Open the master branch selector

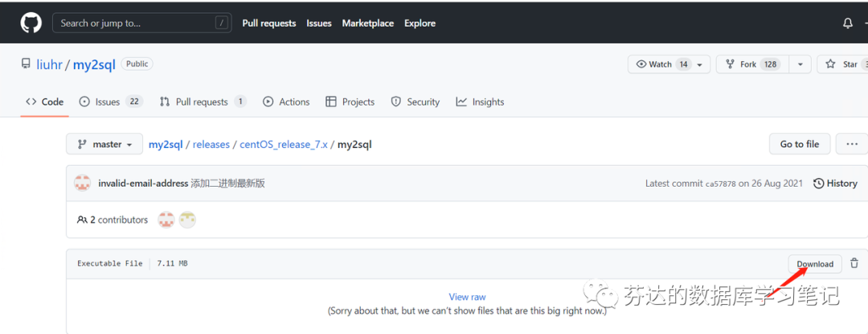[104, 144]
